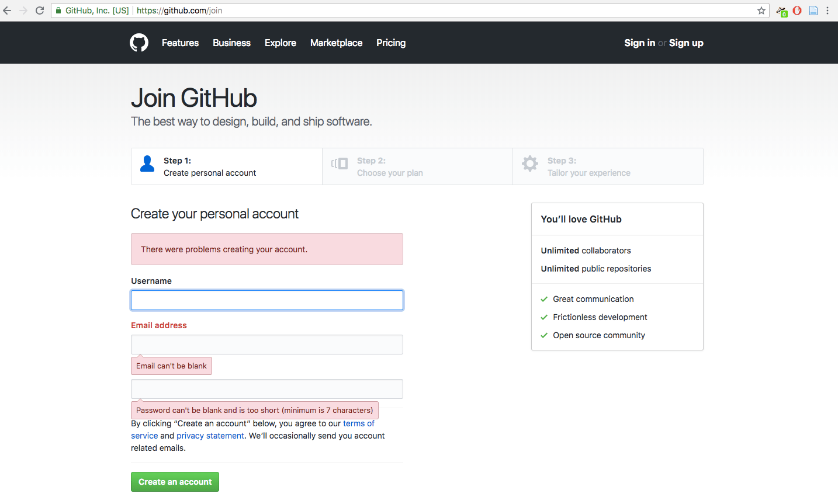View the Pricing page
The width and height of the screenshot is (838, 504).
pos(391,43)
